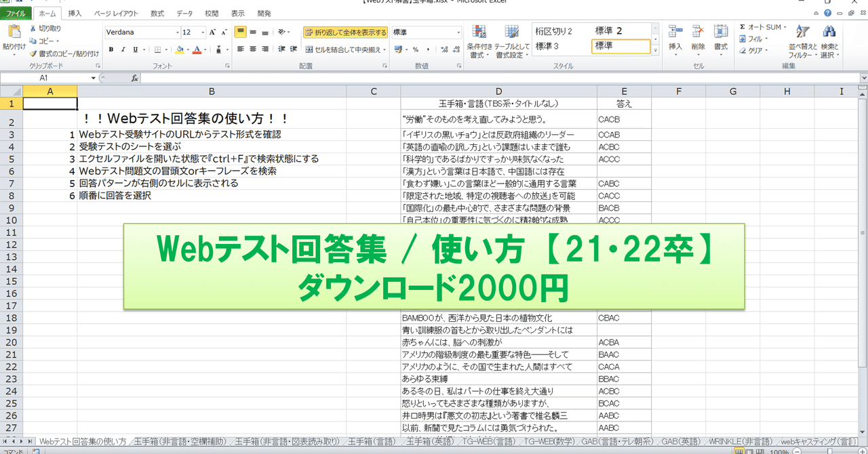868x454 pixels.
Task: Click AutoSum (オート SUM)
Action: coord(763,28)
